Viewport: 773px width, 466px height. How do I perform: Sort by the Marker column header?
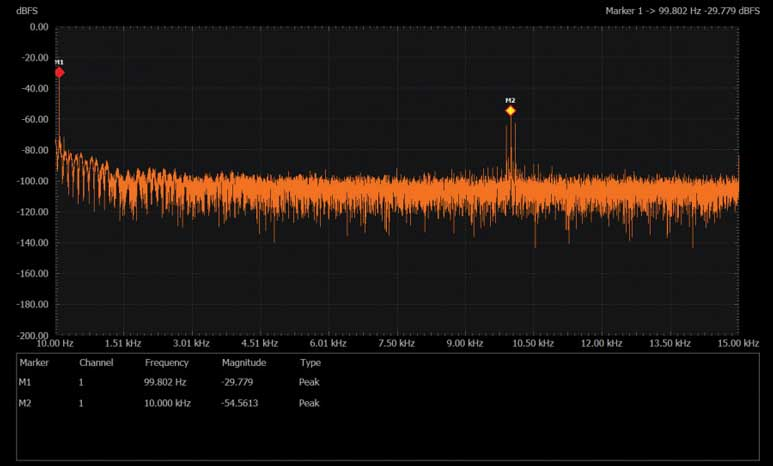[34, 362]
